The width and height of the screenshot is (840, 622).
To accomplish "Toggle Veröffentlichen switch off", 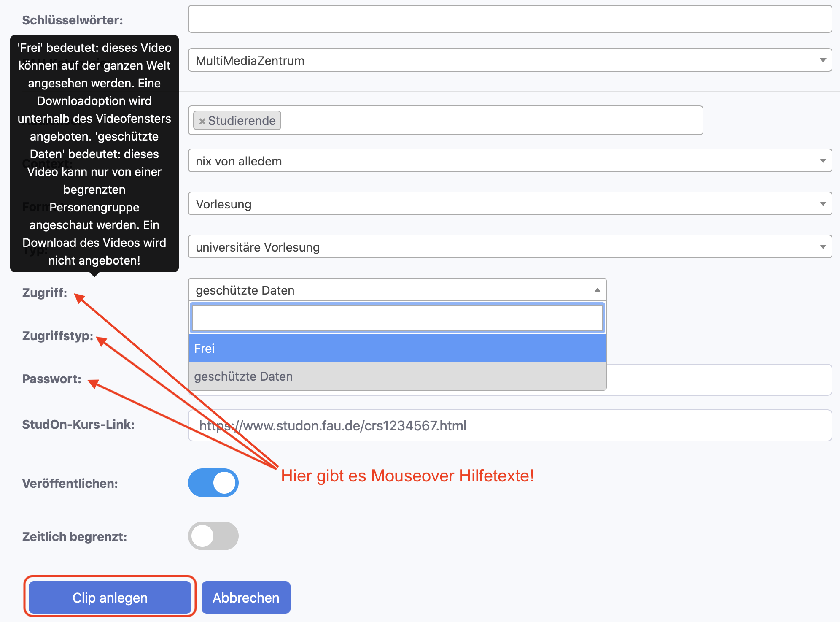I will pyautogui.click(x=213, y=483).
